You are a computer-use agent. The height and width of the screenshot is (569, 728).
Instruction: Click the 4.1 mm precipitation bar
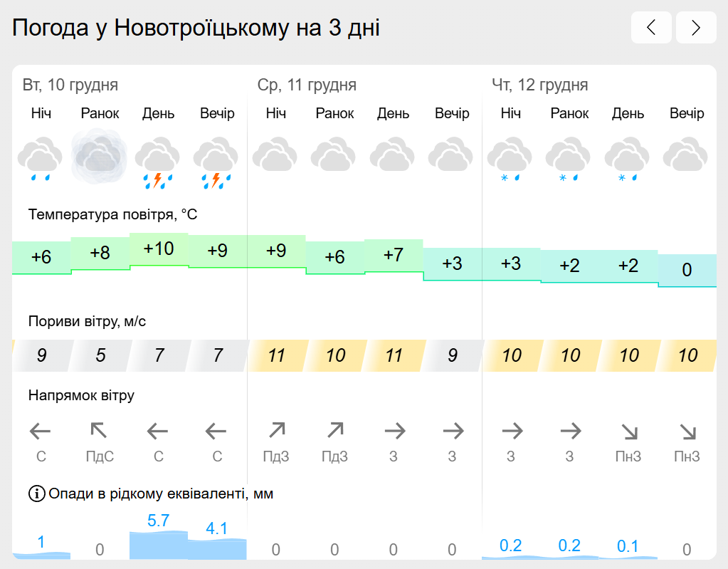point(217,549)
